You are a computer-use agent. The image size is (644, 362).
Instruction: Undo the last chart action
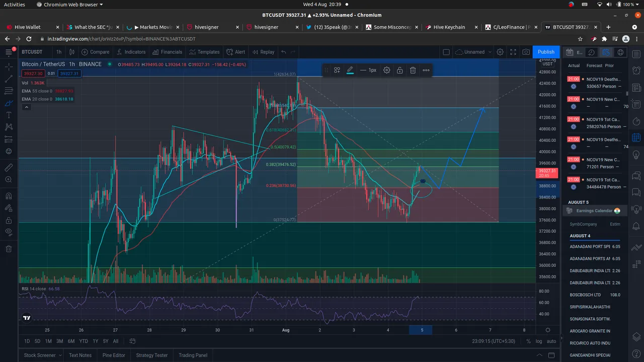point(284,52)
